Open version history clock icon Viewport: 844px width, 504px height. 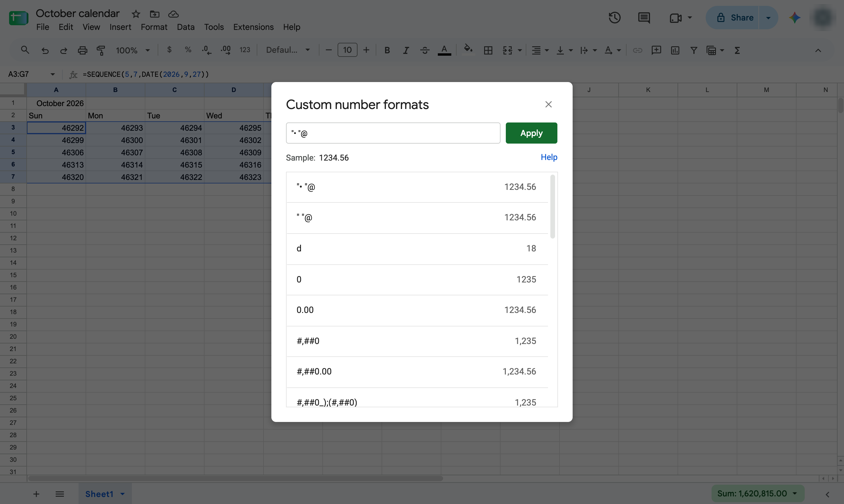(615, 18)
